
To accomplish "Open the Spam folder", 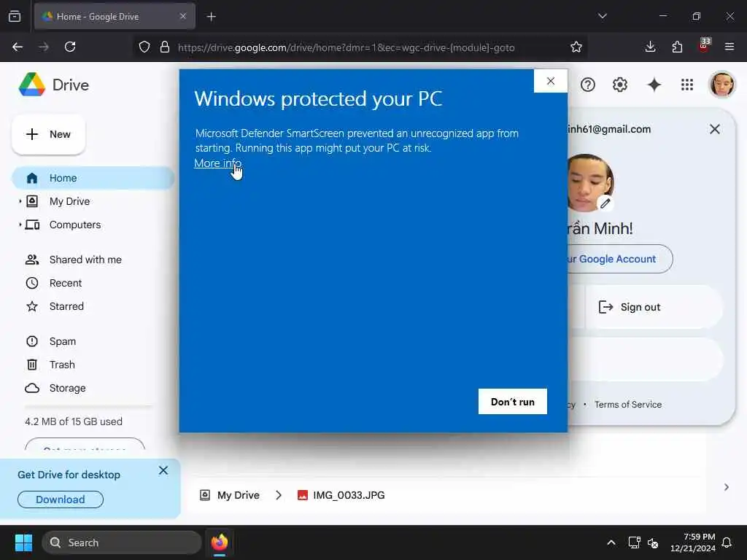I will 63,341.
